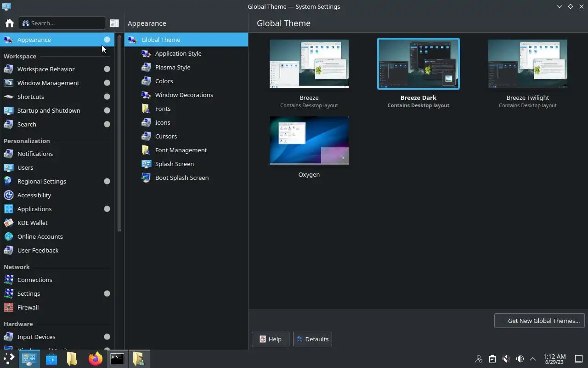Open Workspace Behavior settings
This screenshot has width=588, height=368.
57,69
